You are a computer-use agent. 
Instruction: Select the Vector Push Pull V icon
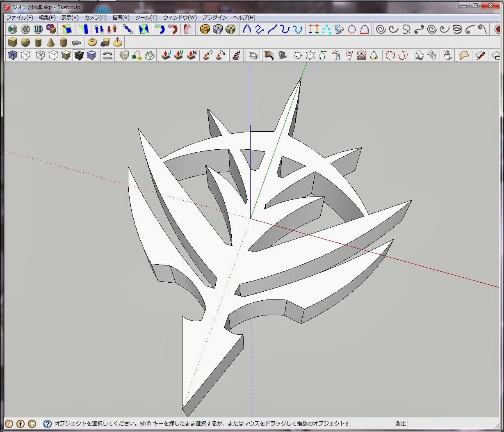coord(178,55)
